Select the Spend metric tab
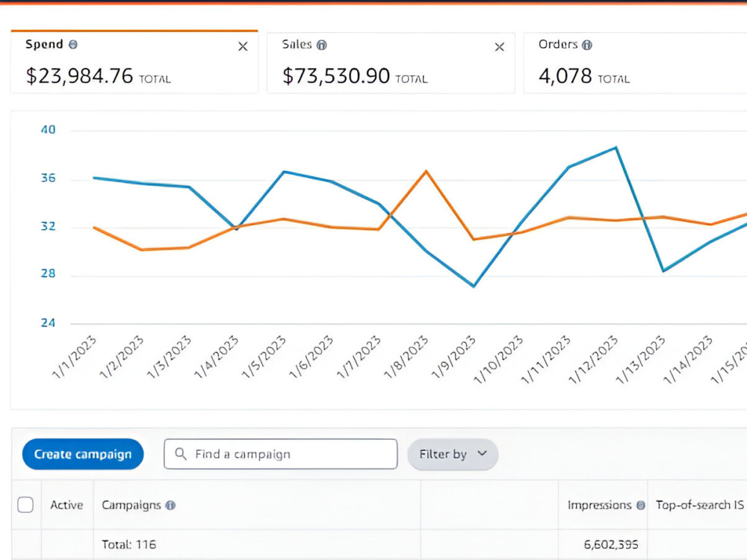The image size is (747, 560). (134, 61)
